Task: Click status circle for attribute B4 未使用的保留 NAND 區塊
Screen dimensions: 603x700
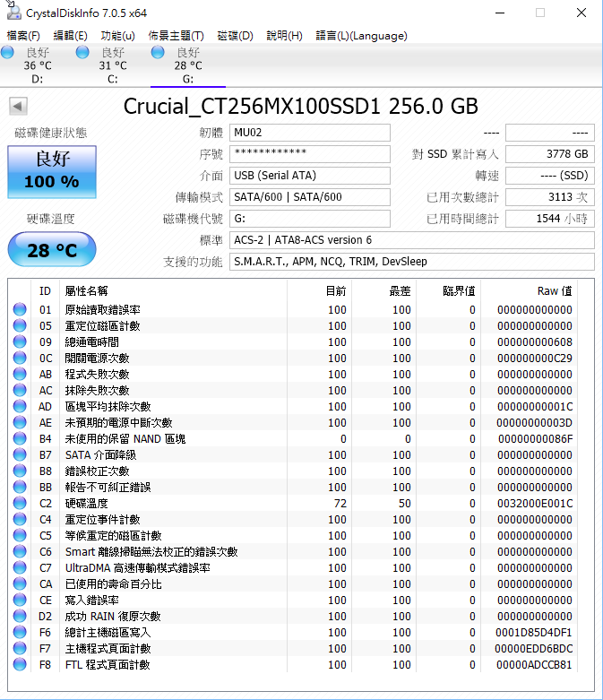Action: [x=20, y=438]
